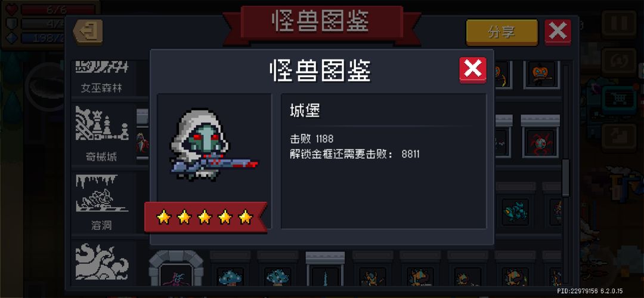Click the back arrow icon
This screenshot has height=298, width=644.
(x=88, y=31)
